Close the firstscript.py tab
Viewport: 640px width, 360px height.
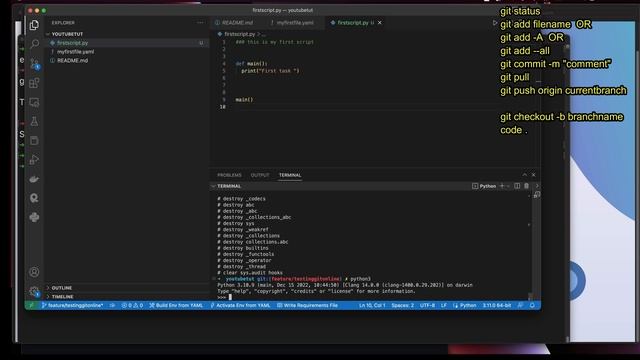click(x=380, y=23)
